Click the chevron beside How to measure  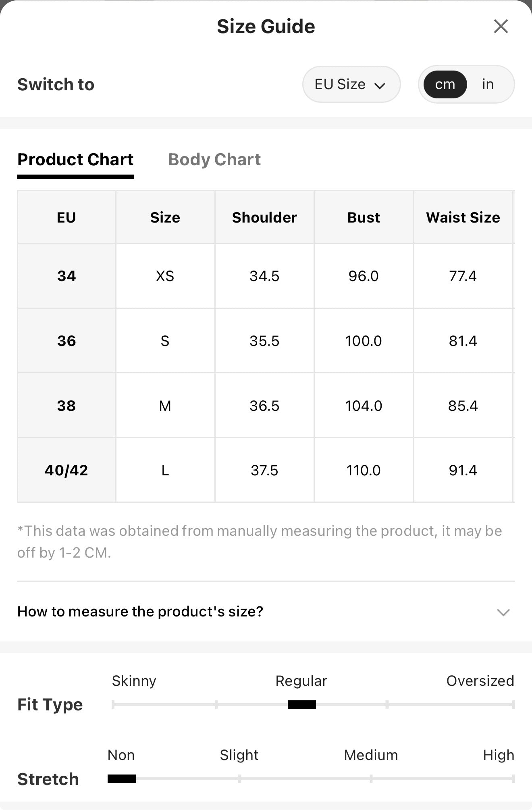pos(503,612)
